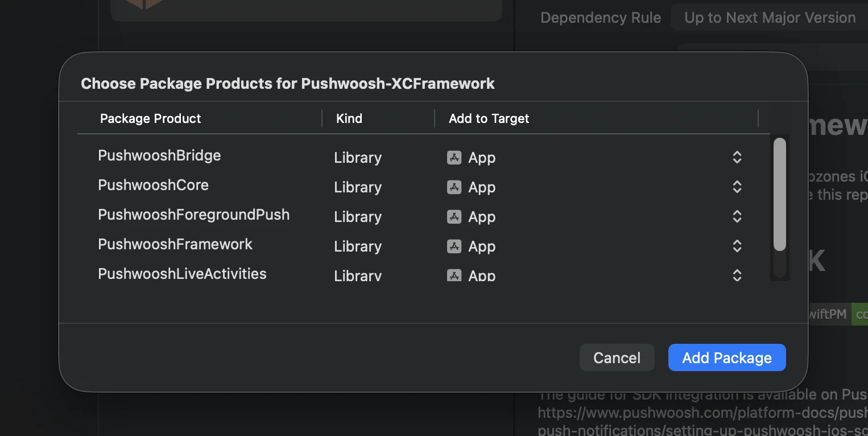Open target dropdown for PushwooshCore

[x=737, y=187]
